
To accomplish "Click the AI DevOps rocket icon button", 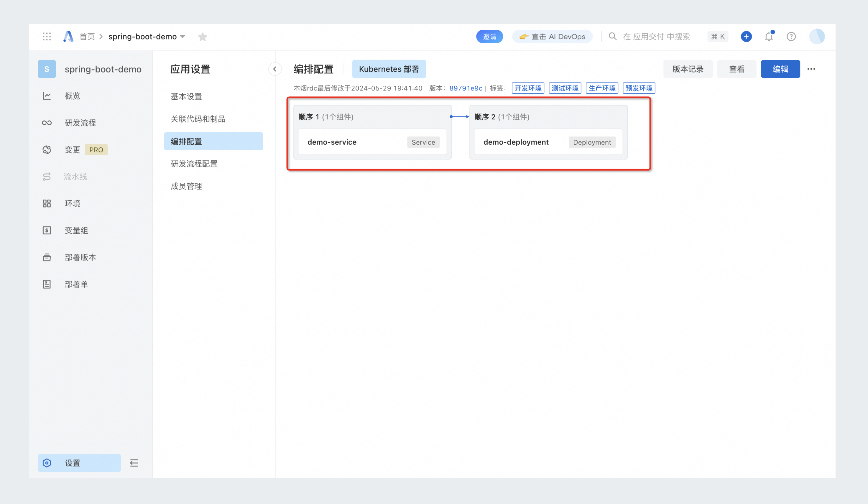I will click(551, 37).
